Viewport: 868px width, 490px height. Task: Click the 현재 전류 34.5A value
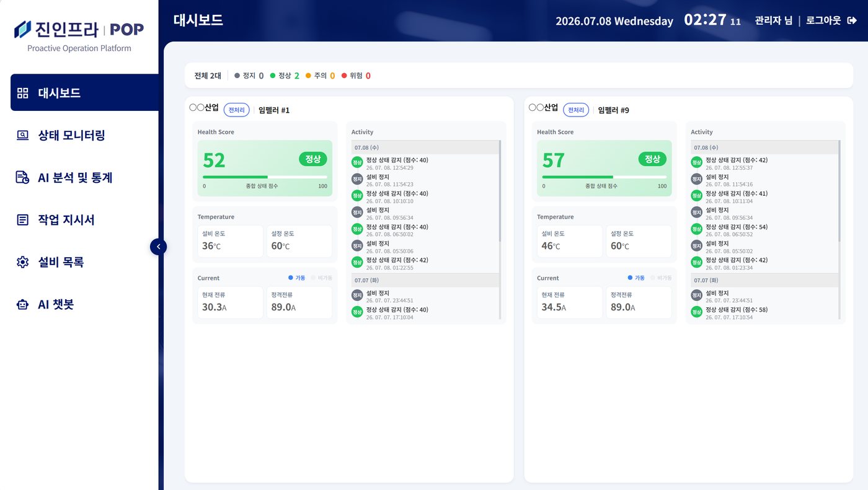[x=554, y=307]
